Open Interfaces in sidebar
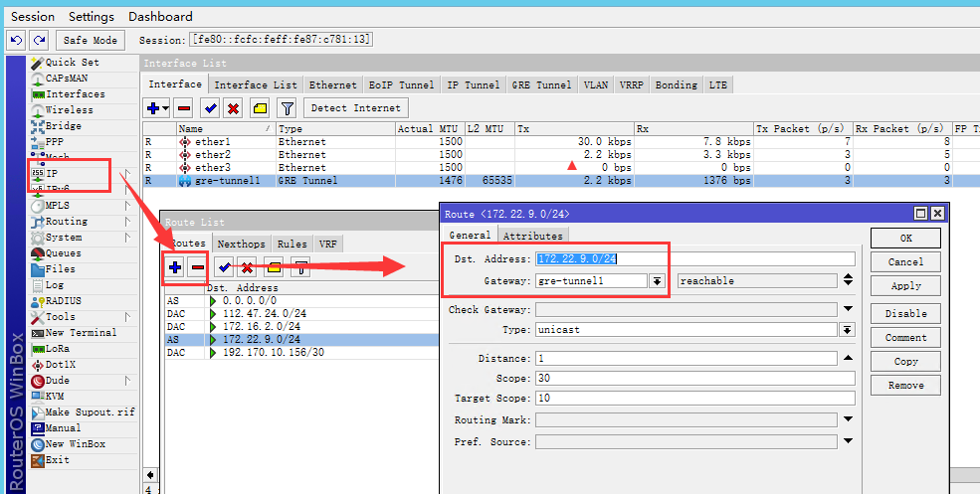The width and height of the screenshot is (980, 494). pyautogui.click(x=68, y=94)
